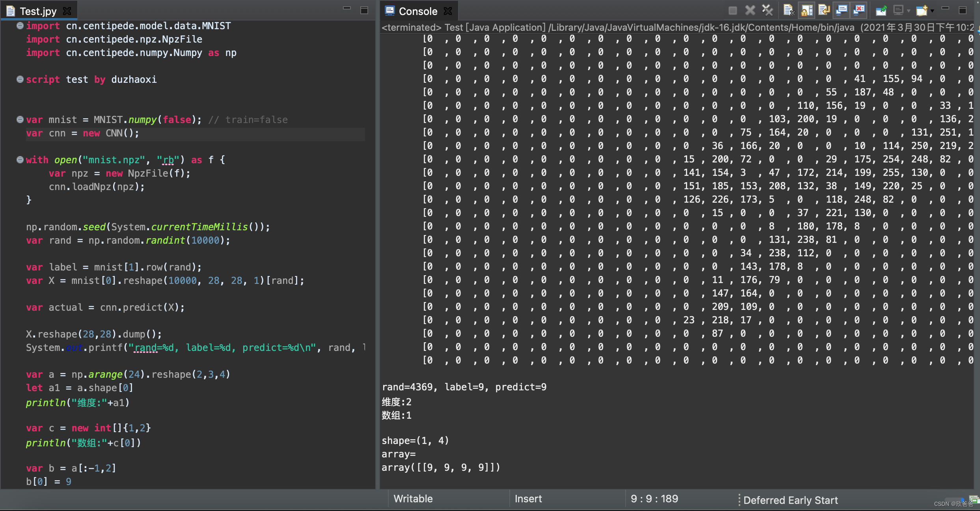Collapse the import statements fold marker

pos(20,26)
